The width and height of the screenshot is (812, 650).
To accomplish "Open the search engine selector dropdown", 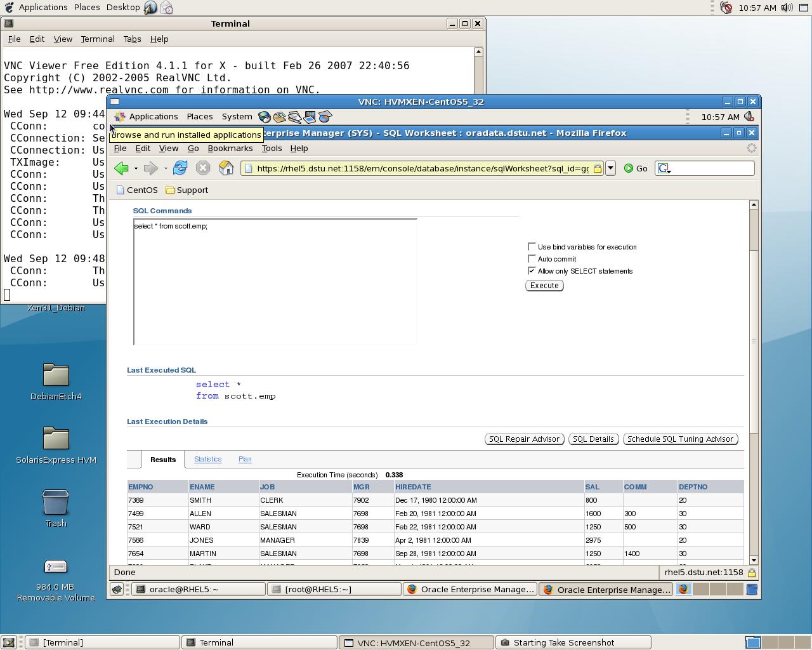I will coord(664,168).
